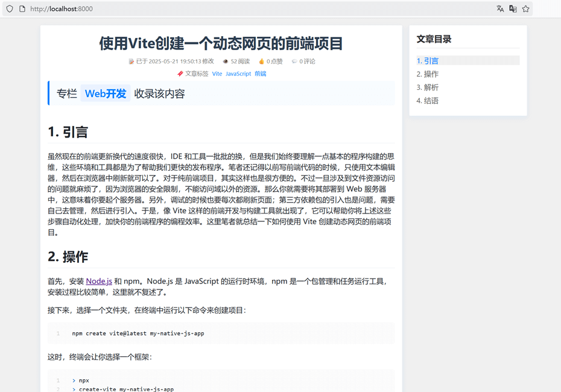Open the JavaScript tag link
This screenshot has width=561, height=392.
point(238,73)
